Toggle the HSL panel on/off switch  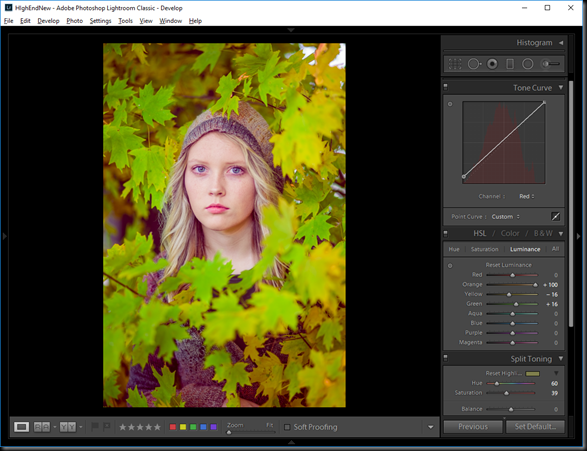445,234
